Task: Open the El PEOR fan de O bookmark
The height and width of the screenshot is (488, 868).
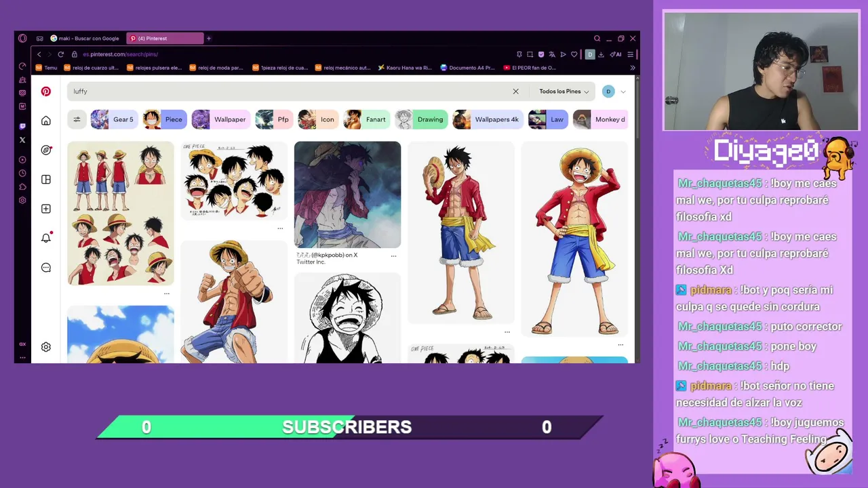Action: point(530,68)
